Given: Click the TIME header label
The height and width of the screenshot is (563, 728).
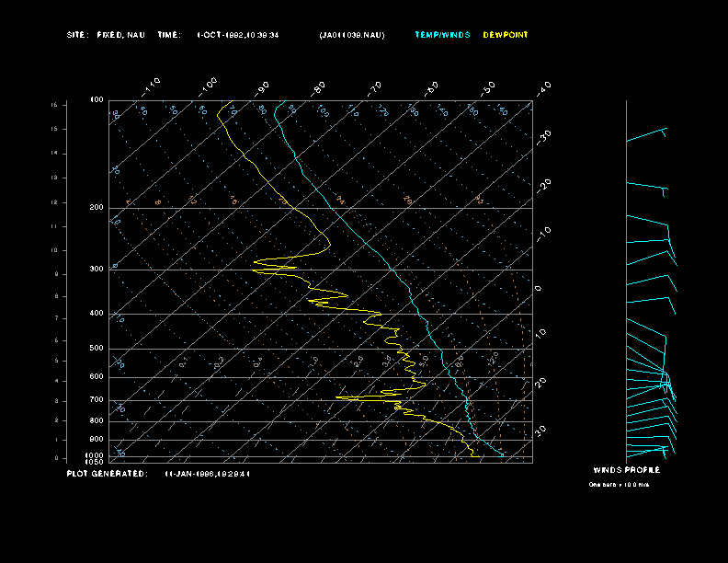Looking at the screenshot, I should 169,35.
